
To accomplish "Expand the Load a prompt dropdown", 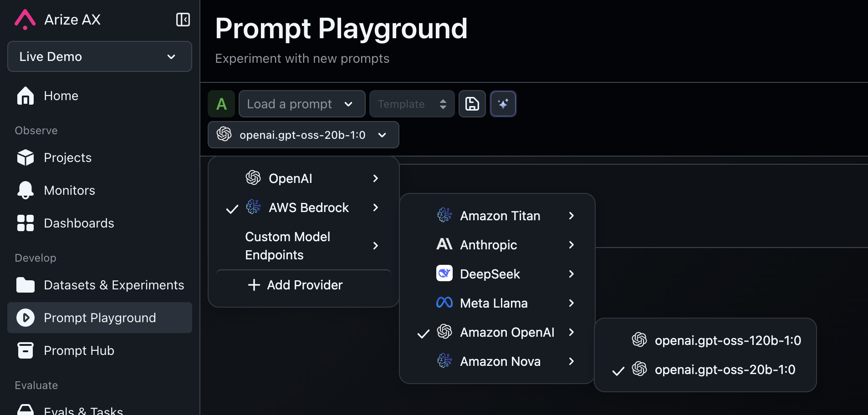I will (301, 104).
